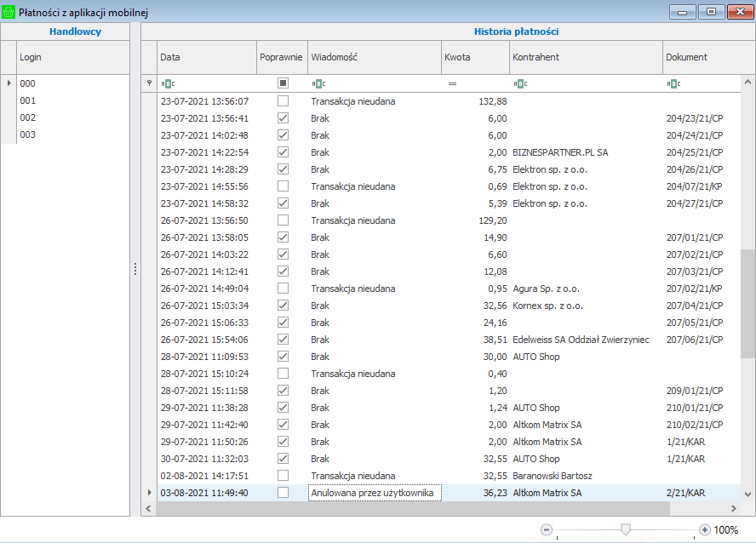The height and width of the screenshot is (543, 756).
Task: Click the Dokument column filter operator icon
Action: (673, 83)
